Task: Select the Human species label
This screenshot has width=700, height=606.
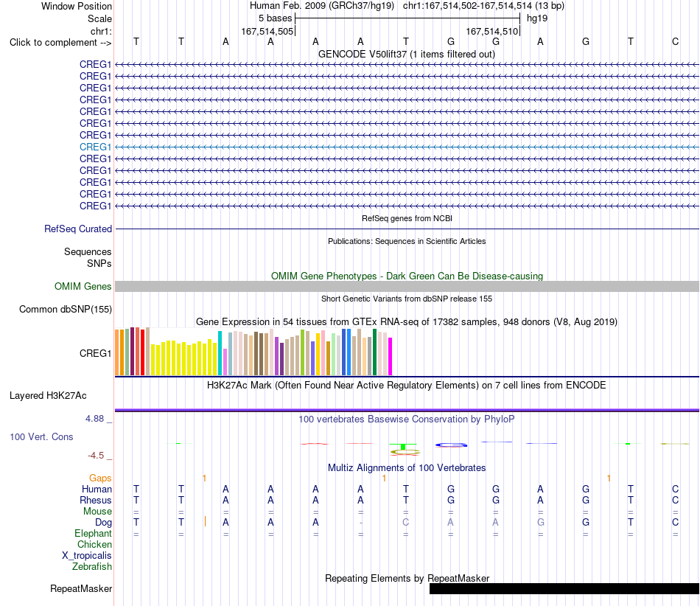Action: click(x=97, y=489)
